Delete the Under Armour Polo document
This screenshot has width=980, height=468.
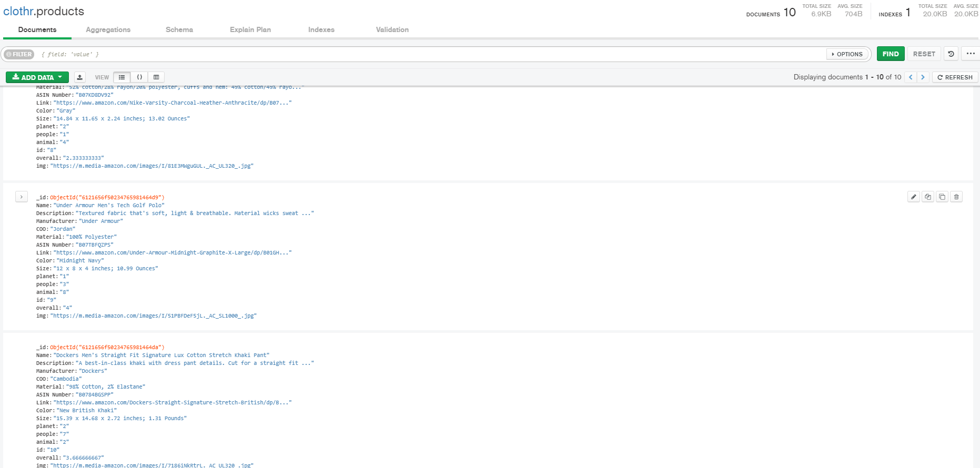tap(956, 197)
